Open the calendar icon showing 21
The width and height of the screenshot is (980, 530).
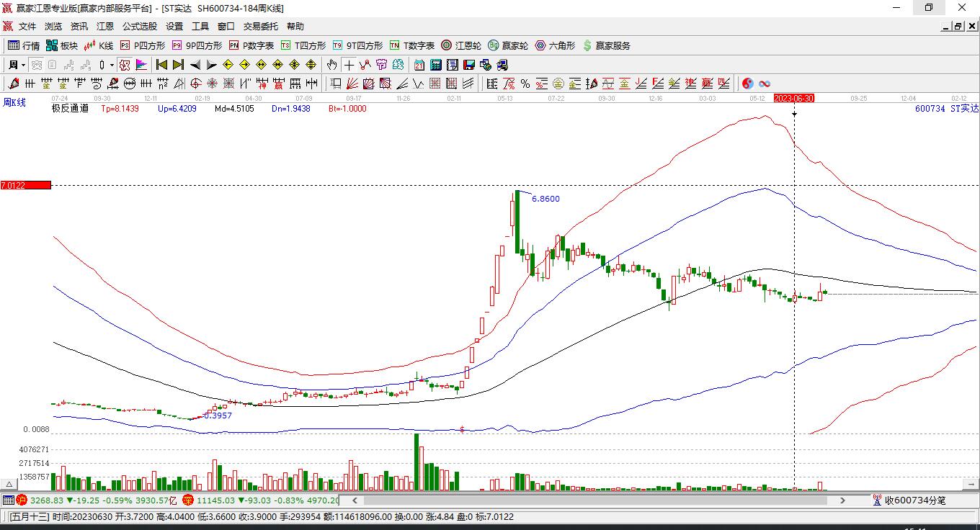419,65
